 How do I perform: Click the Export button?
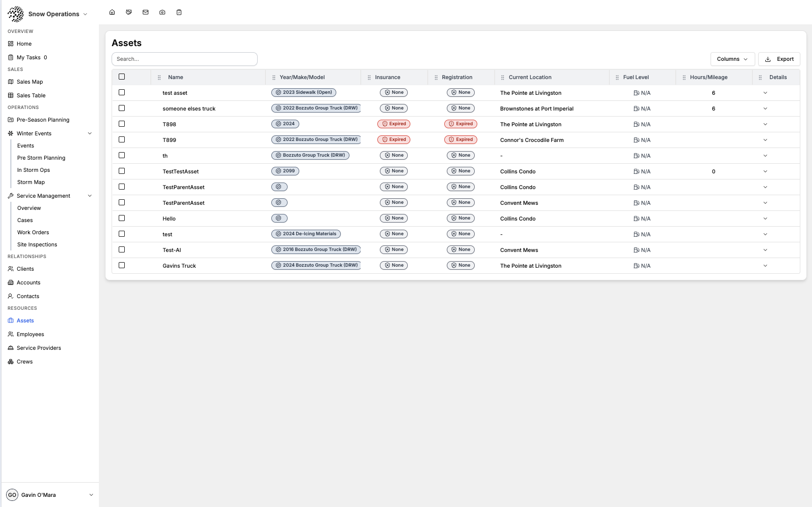(x=779, y=59)
